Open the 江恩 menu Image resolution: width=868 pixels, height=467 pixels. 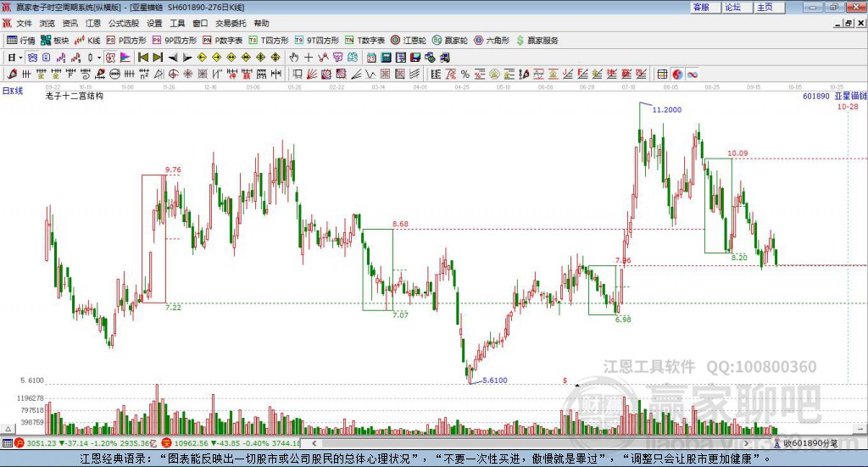click(x=93, y=23)
